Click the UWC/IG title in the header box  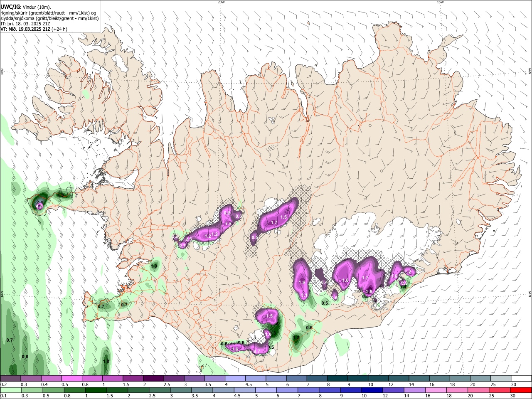[x=10, y=7]
